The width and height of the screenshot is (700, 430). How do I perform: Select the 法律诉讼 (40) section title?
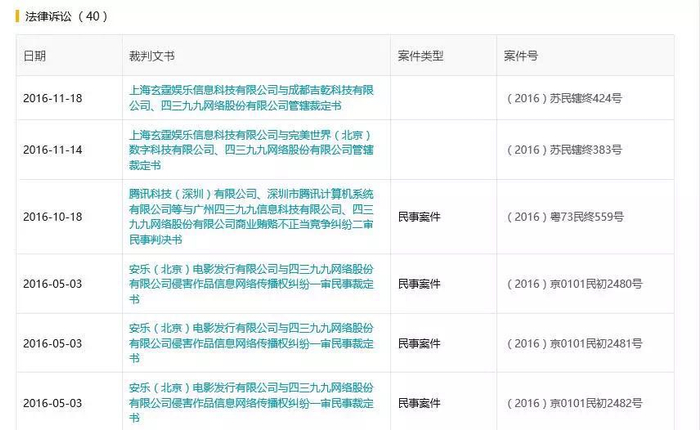coord(66,17)
